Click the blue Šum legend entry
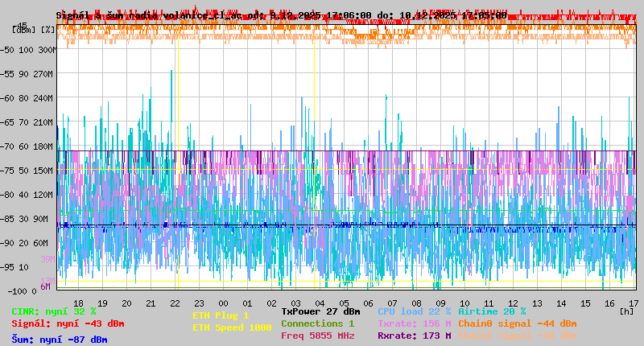This screenshot has width=644, height=346. (x=60, y=340)
